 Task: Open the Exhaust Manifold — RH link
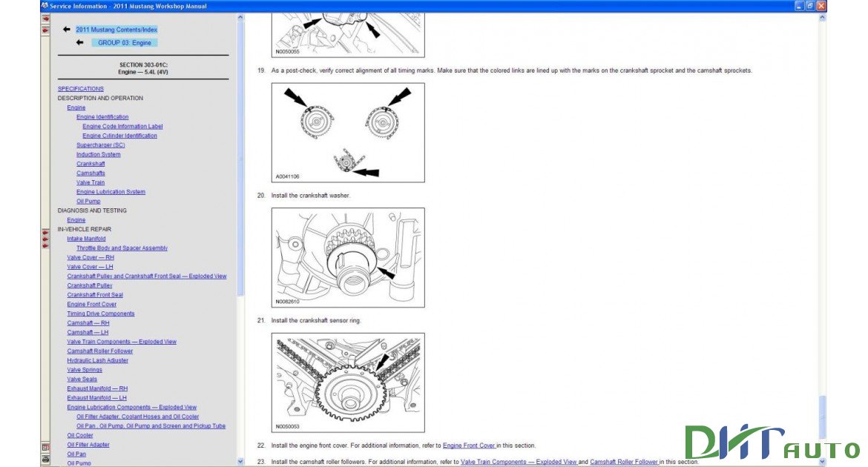97,389
